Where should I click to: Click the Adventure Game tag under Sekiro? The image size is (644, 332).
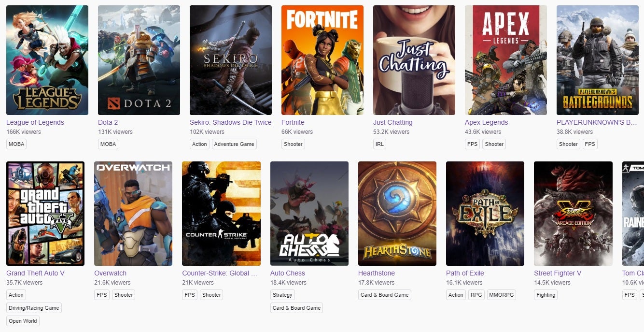[x=234, y=144]
